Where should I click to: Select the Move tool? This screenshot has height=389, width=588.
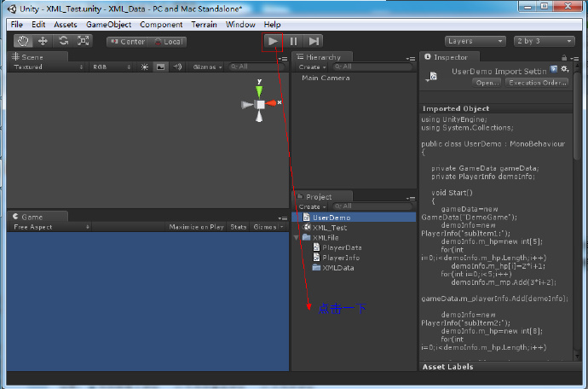43,41
